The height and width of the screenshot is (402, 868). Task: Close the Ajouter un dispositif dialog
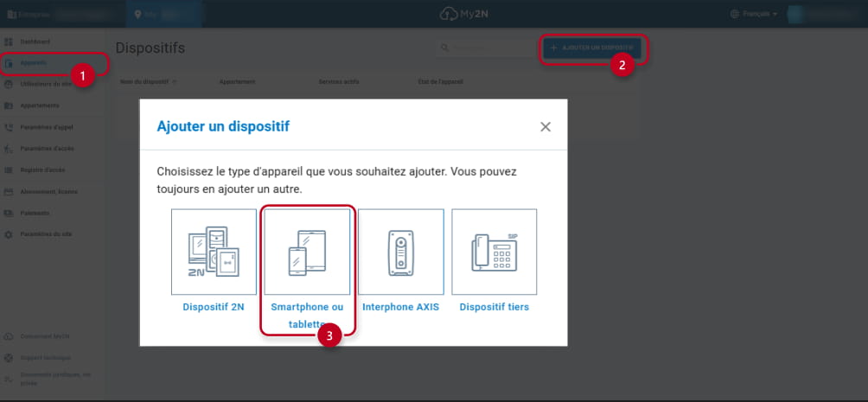pyautogui.click(x=546, y=127)
